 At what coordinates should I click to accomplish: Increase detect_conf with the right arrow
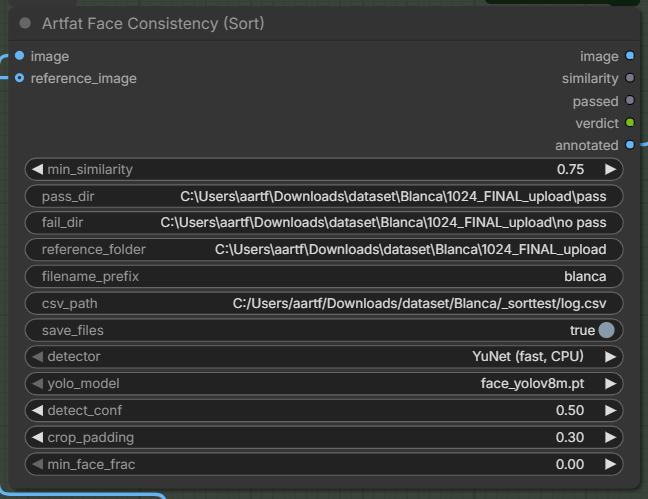pos(610,411)
